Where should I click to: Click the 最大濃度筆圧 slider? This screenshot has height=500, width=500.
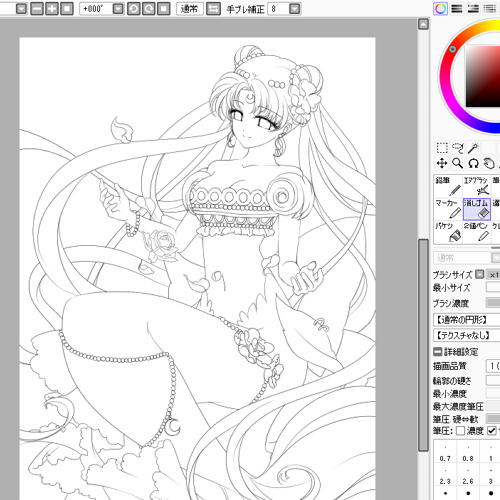(x=493, y=406)
